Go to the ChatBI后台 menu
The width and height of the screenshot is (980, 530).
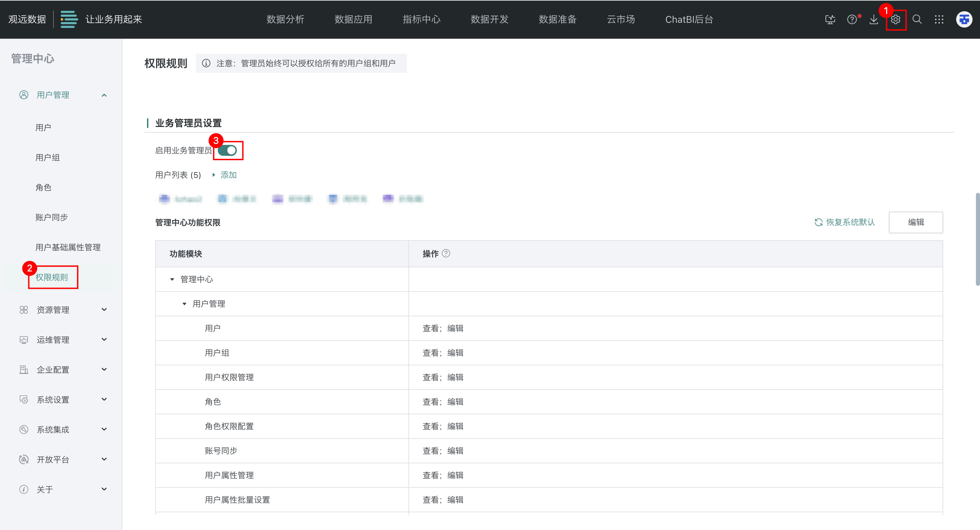point(689,19)
